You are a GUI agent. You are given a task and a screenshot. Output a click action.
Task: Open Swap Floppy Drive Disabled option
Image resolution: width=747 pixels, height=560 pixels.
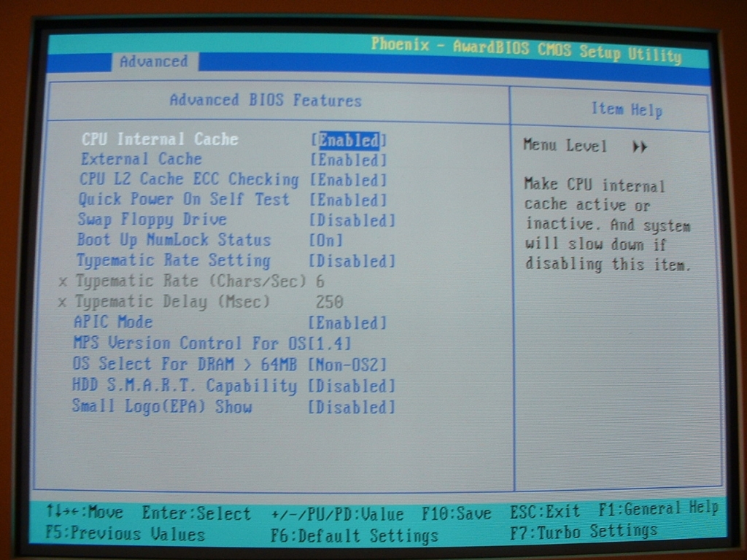(352, 220)
